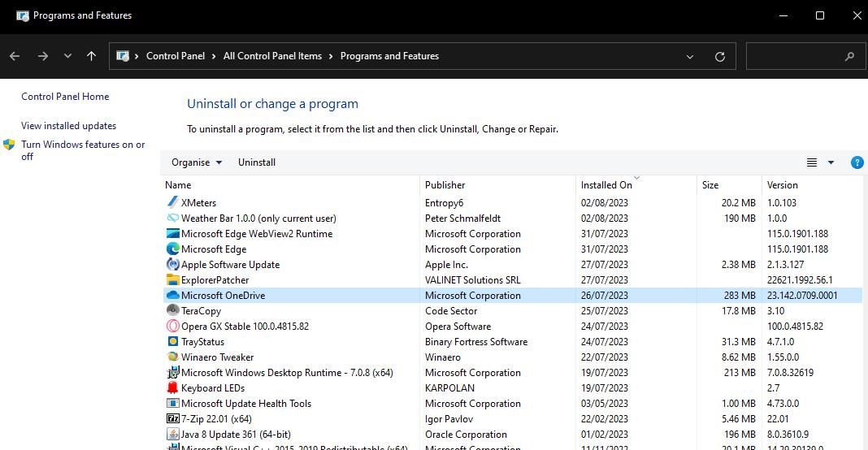Image resolution: width=868 pixels, height=450 pixels.
Task: Click publisher Peter Schmalfeldt
Action: tap(462, 218)
